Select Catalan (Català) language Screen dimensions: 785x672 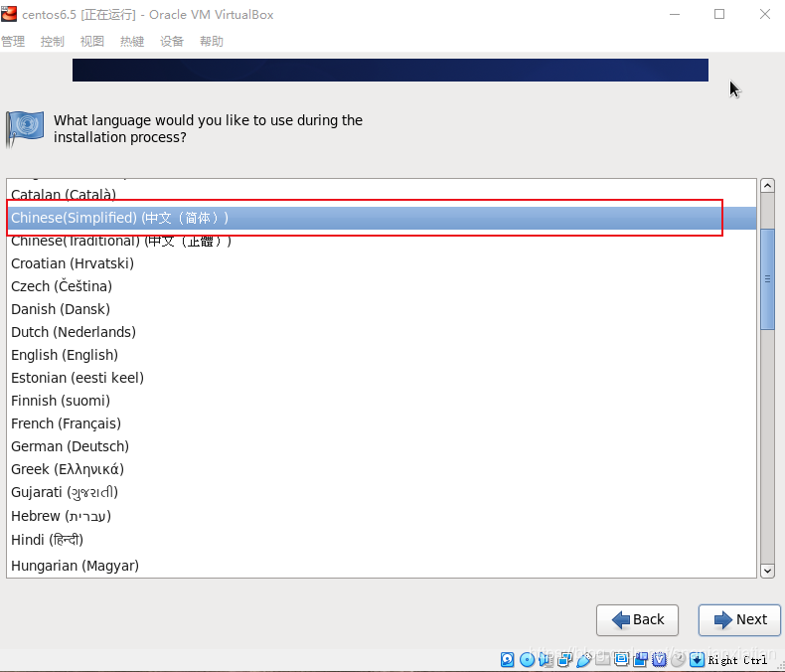[382, 194]
